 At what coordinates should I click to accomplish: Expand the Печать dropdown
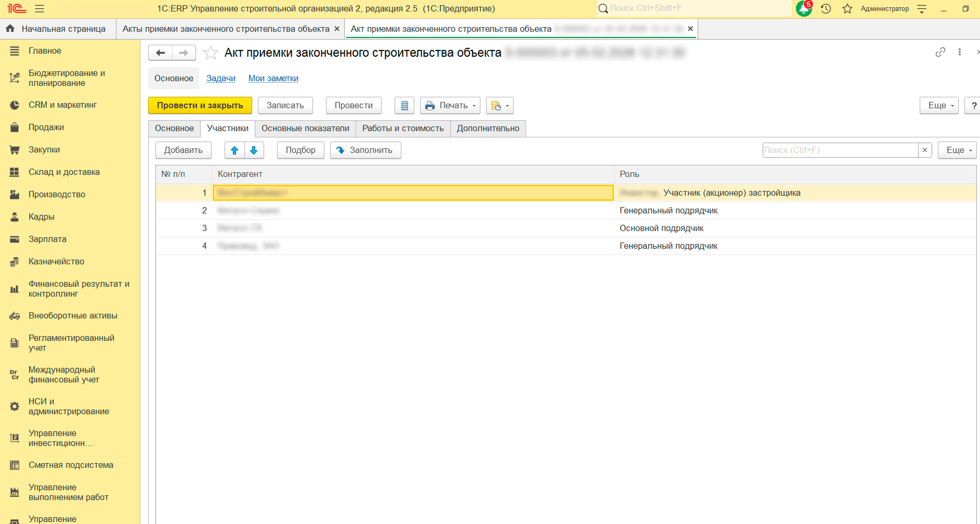(x=450, y=106)
